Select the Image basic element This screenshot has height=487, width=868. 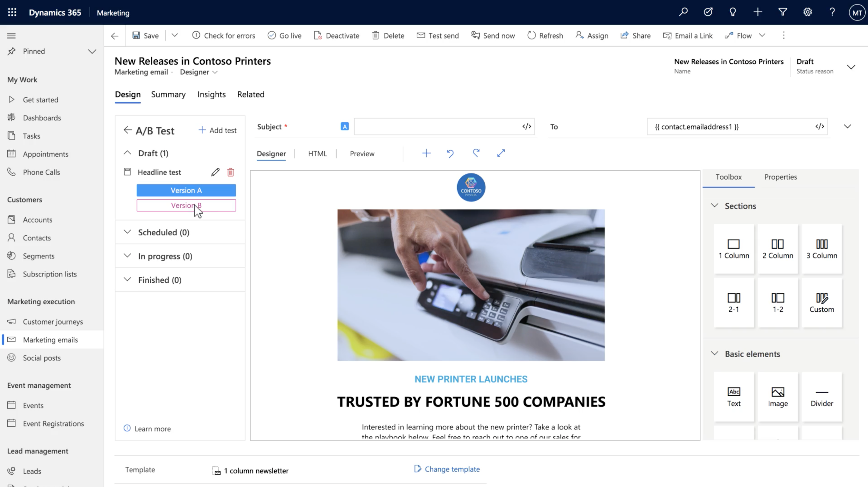click(778, 396)
